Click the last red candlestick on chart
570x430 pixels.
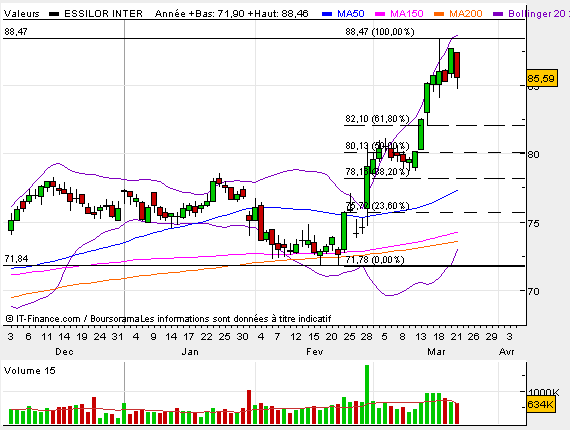[457, 65]
